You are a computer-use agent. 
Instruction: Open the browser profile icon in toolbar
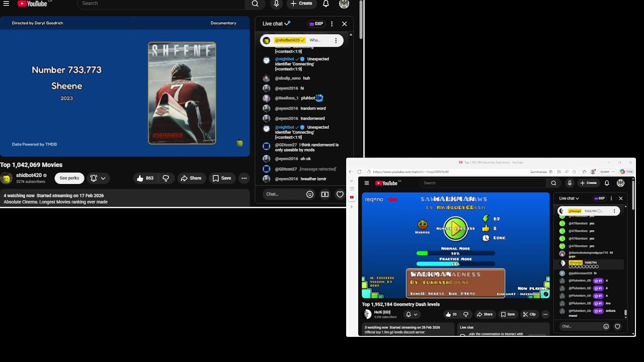[593, 171]
